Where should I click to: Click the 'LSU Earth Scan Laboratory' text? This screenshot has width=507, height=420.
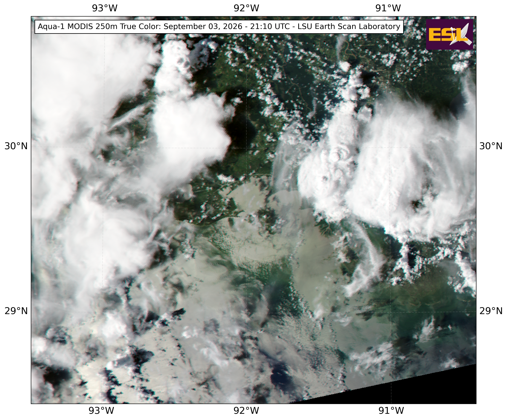click(349, 27)
